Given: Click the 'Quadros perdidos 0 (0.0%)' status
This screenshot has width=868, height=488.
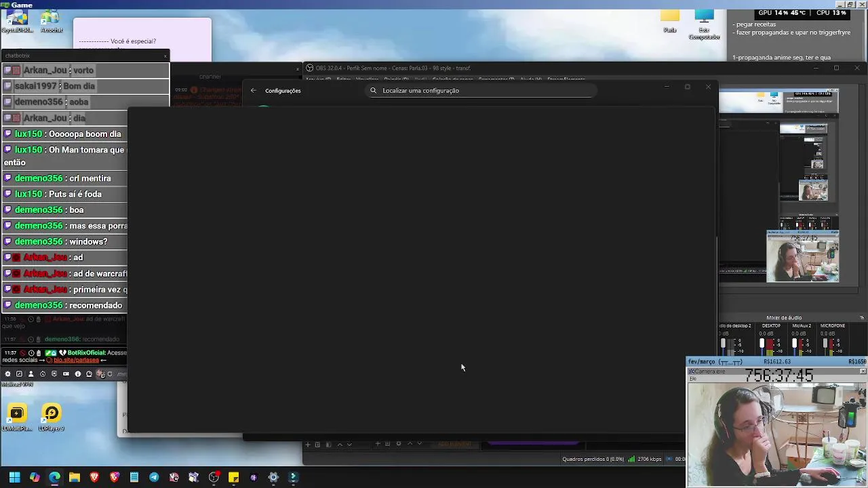Looking at the screenshot, I should pyautogui.click(x=593, y=460).
